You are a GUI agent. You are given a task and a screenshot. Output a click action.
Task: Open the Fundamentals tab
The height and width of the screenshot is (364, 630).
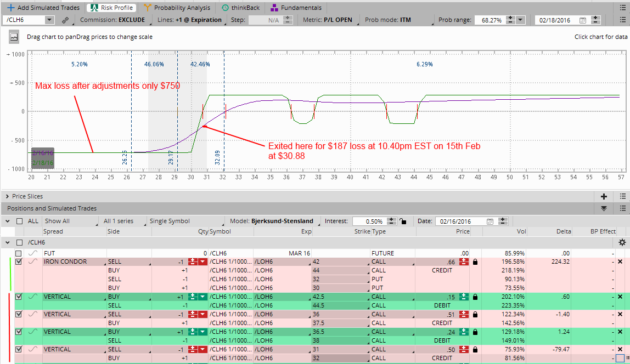pos(296,8)
